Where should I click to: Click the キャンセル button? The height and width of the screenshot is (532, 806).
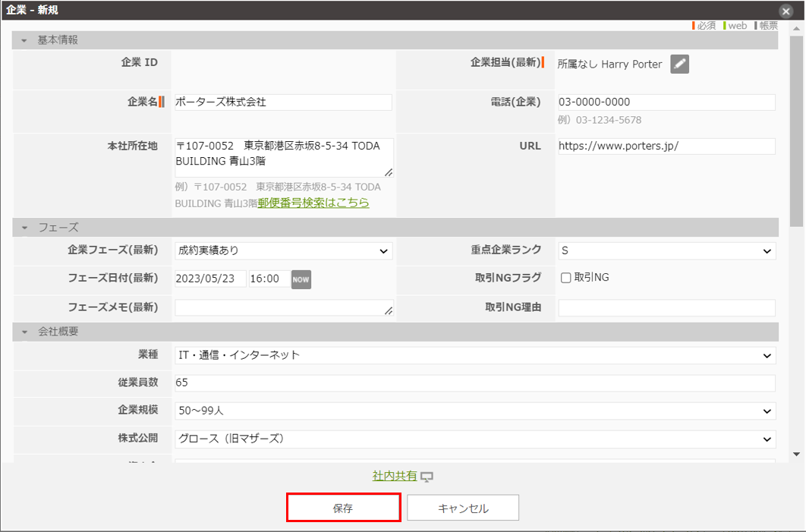(x=463, y=508)
